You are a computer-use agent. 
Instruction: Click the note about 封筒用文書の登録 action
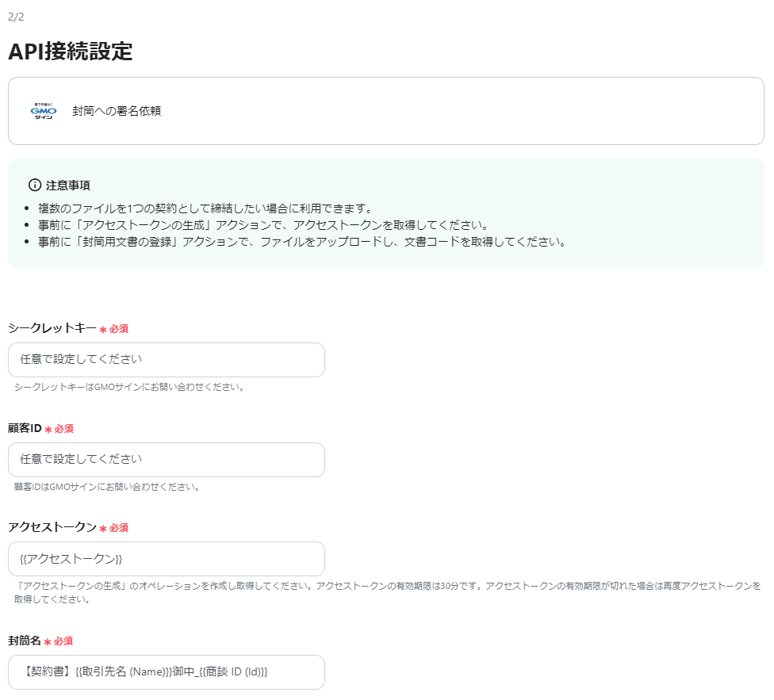(301, 242)
